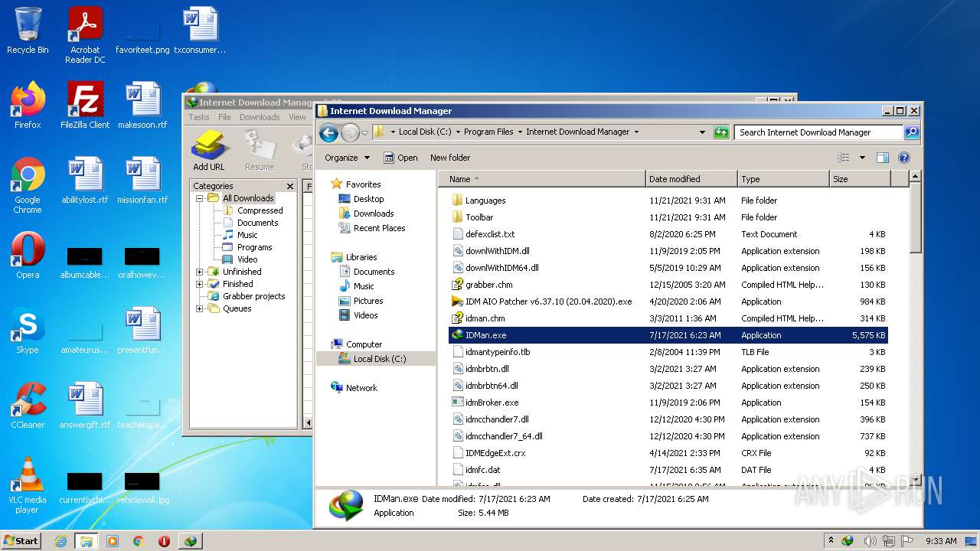The width and height of the screenshot is (980, 551).
Task: Click the New folder button
Action: click(450, 158)
